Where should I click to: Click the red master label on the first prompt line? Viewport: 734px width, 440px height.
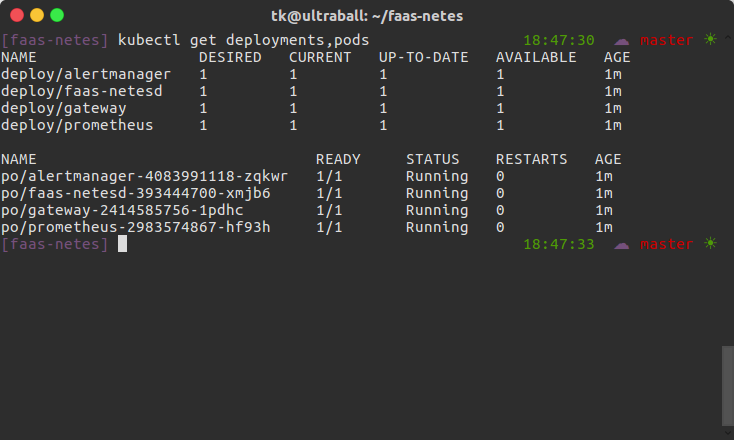click(667, 41)
